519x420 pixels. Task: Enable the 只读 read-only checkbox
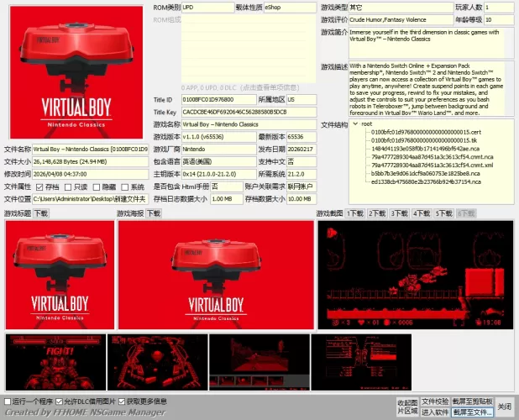68,187
